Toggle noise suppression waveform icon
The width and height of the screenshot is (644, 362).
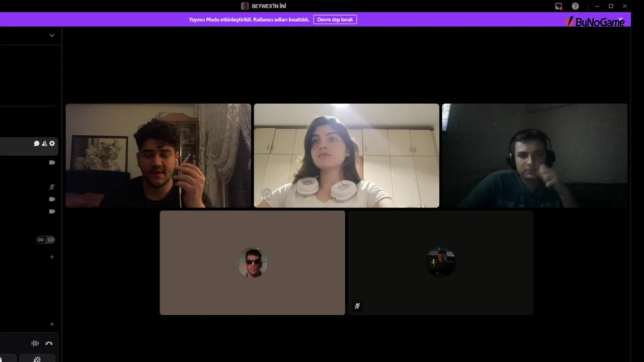(x=35, y=343)
